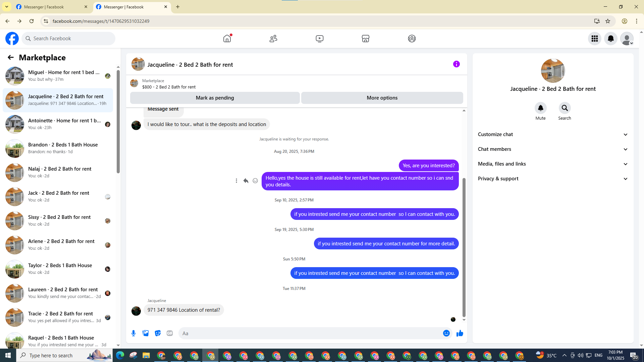Reply to the 'Hello, yes the house' message
The image size is (644, 362).
click(246, 181)
